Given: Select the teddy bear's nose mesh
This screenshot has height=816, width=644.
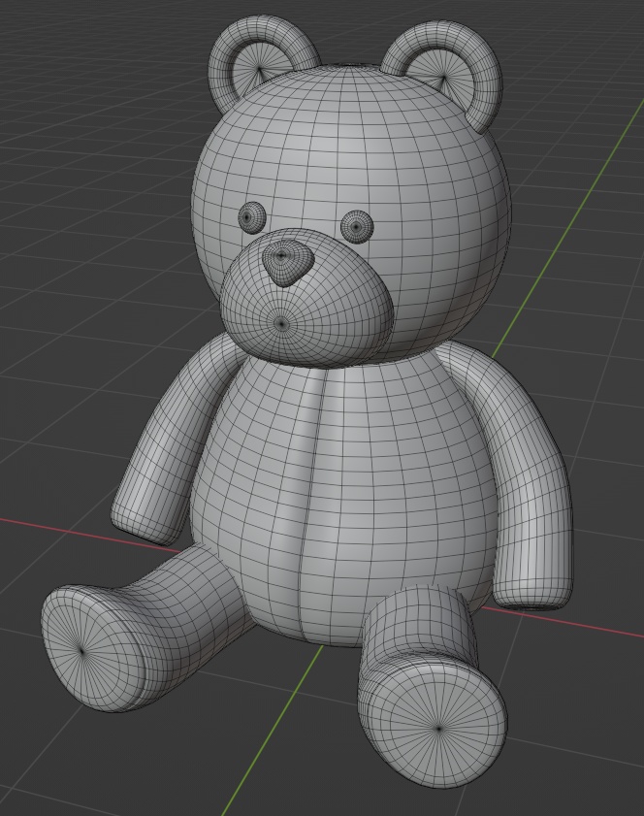Looking at the screenshot, I should click(x=288, y=263).
